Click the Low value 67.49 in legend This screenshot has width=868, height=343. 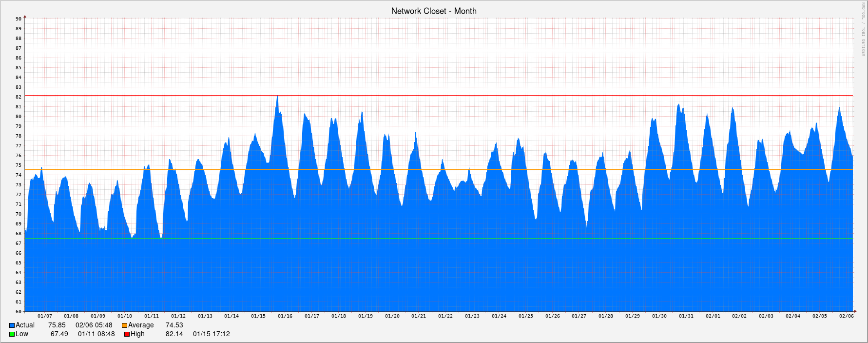pos(59,334)
